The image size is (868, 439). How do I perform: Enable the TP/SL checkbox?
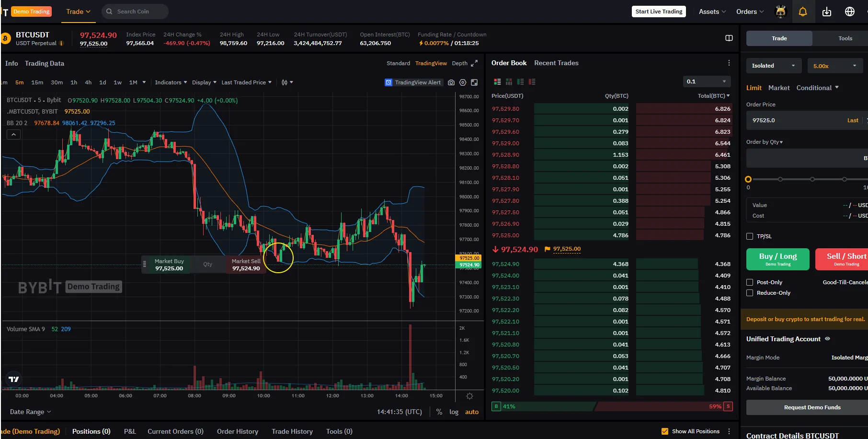tap(750, 236)
